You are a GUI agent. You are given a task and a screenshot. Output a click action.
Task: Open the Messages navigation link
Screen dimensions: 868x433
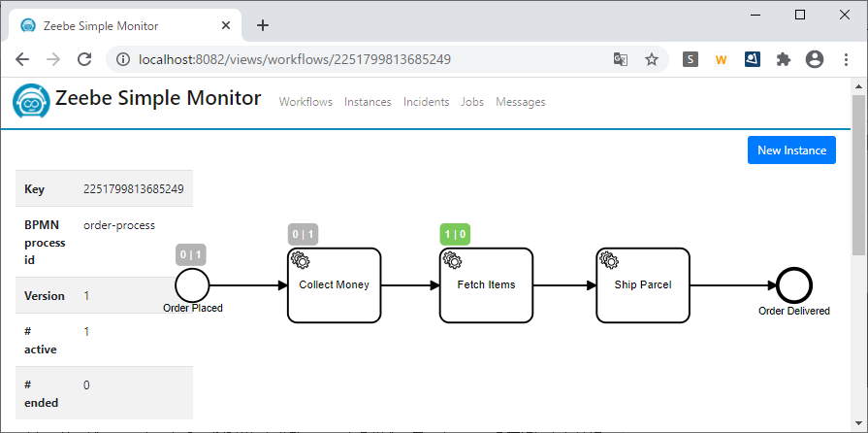(x=521, y=102)
